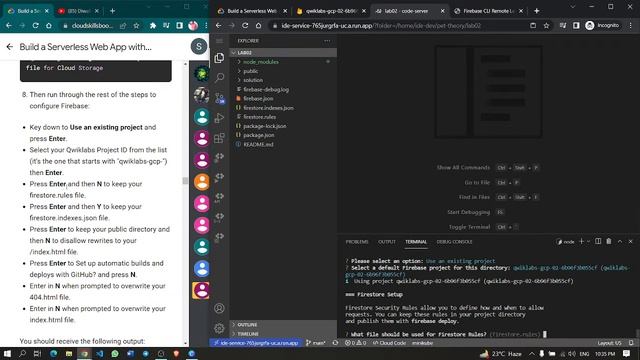Maximize the terminal panel size
640x360 pixels.
tap(620, 241)
